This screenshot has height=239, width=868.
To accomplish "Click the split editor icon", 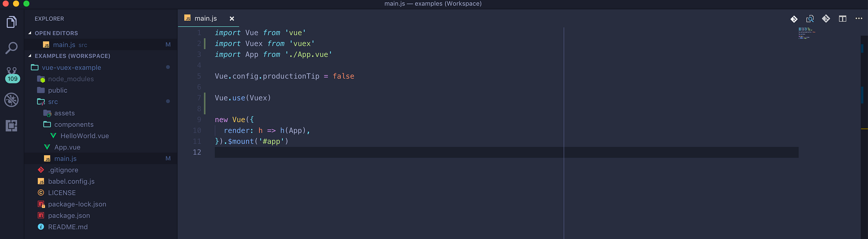I will tap(842, 19).
